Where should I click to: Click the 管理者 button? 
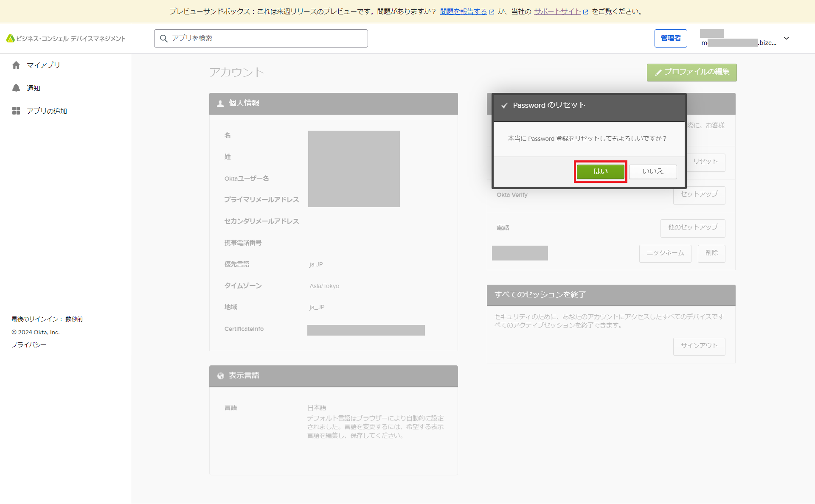point(670,38)
